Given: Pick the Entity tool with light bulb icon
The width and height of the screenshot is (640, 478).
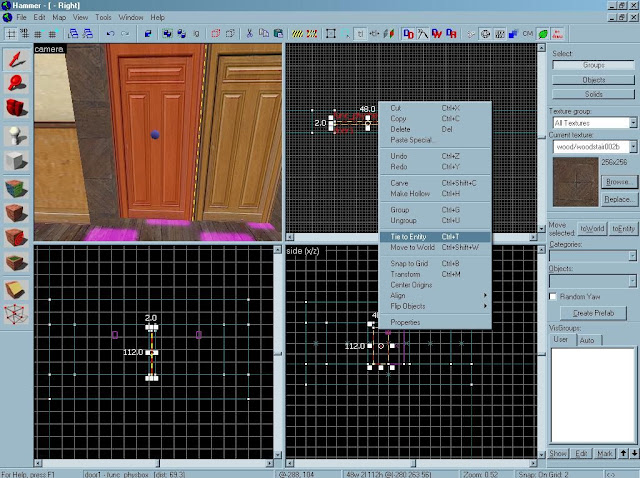Looking at the screenshot, I should click(x=16, y=135).
